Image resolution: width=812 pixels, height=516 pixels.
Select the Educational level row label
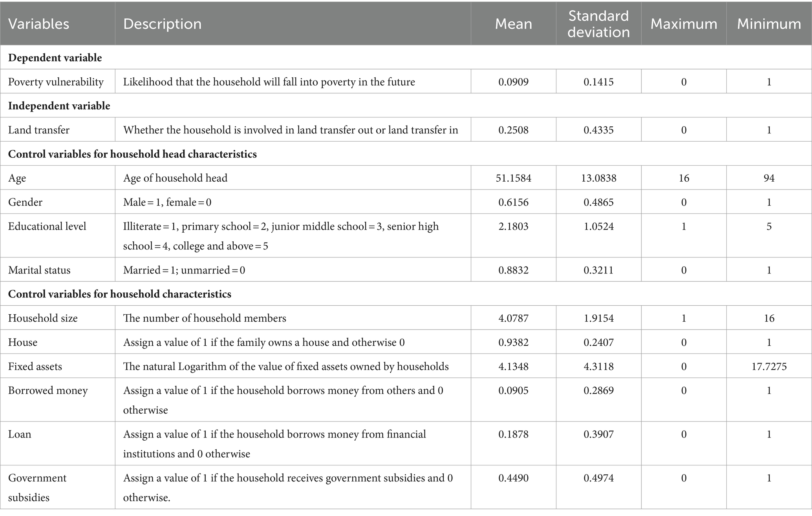[47, 226]
